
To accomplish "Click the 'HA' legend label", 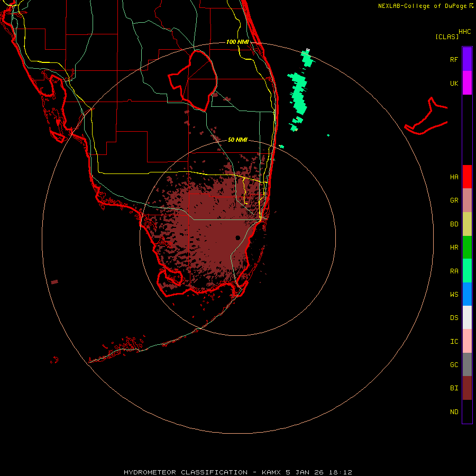I will (x=454, y=177).
